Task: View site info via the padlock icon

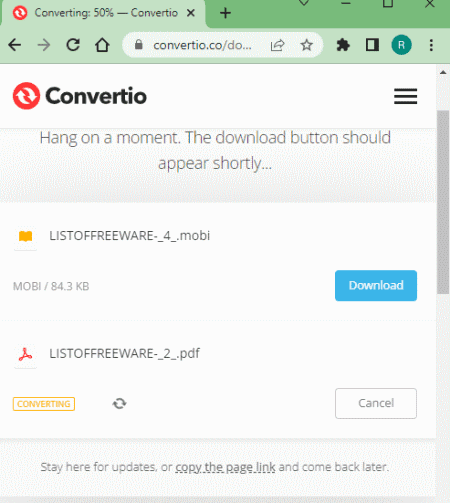Action: (139, 45)
